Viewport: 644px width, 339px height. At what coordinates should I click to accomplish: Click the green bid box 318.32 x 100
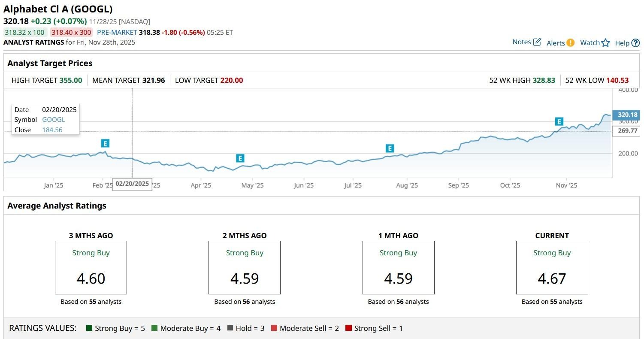pyautogui.click(x=25, y=32)
